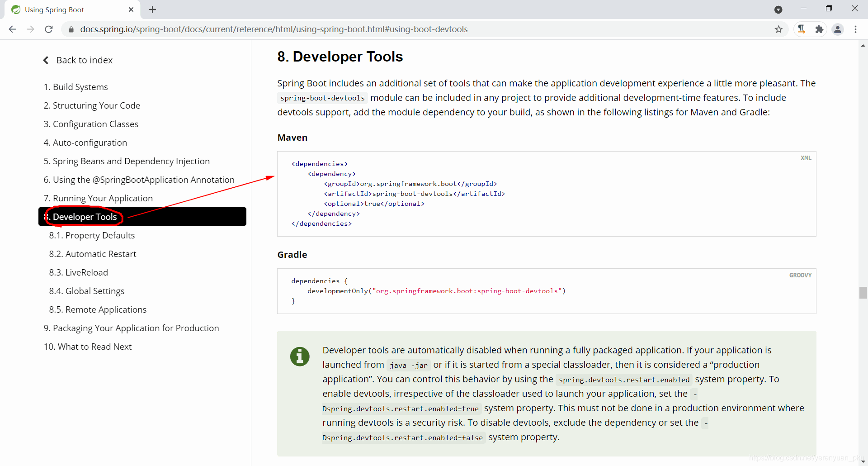Open 10. What to Read Next
Viewport: 868px width, 466px height.
click(x=87, y=347)
